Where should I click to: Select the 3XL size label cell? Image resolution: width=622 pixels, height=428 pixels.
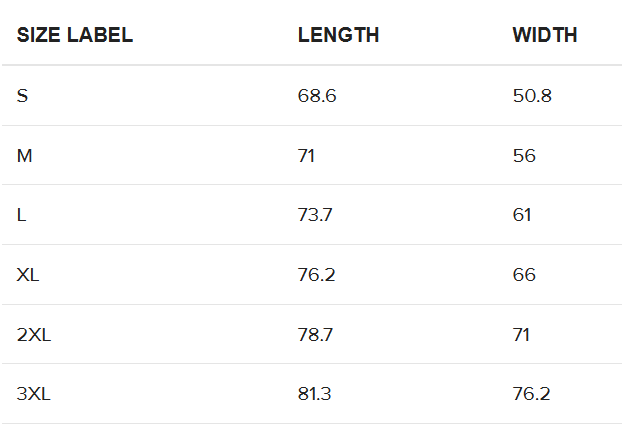[x=34, y=394]
